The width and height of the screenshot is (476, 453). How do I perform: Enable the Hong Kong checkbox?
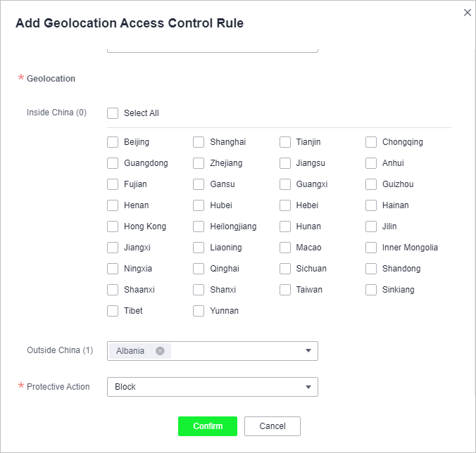point(113,226)
